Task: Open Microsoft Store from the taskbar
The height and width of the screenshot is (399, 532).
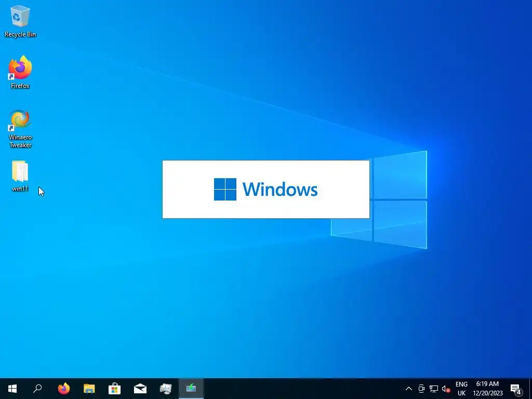Action: coord(115,389)
